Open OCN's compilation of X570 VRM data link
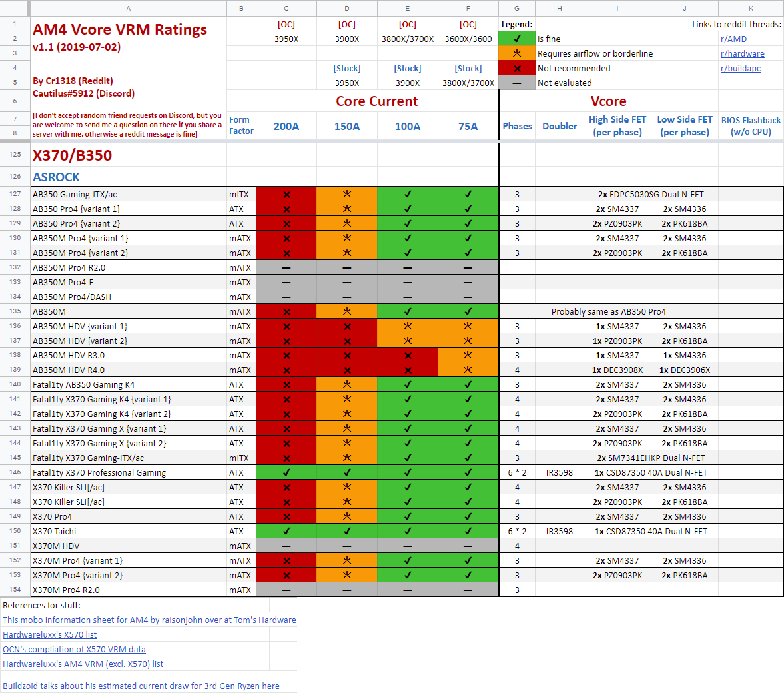Viewport: 784px width, 693px height. 74,649
